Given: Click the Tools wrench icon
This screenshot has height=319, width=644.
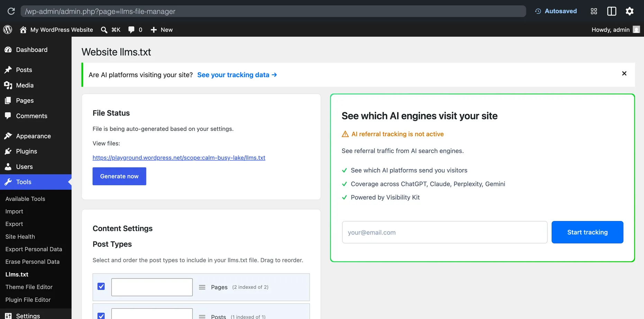Looking at the screenshot, I should [x=8, y=182].
